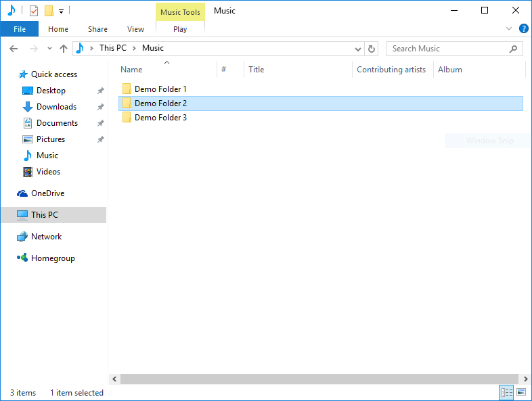Switch to the Share ribbon tab
This screenshot has height=401, width=532.
(97, 29)
